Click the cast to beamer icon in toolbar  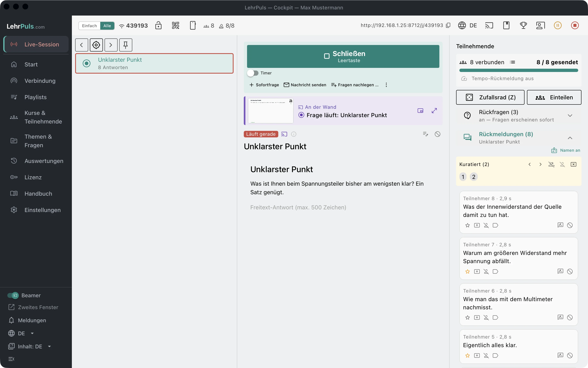click(489, 25)
